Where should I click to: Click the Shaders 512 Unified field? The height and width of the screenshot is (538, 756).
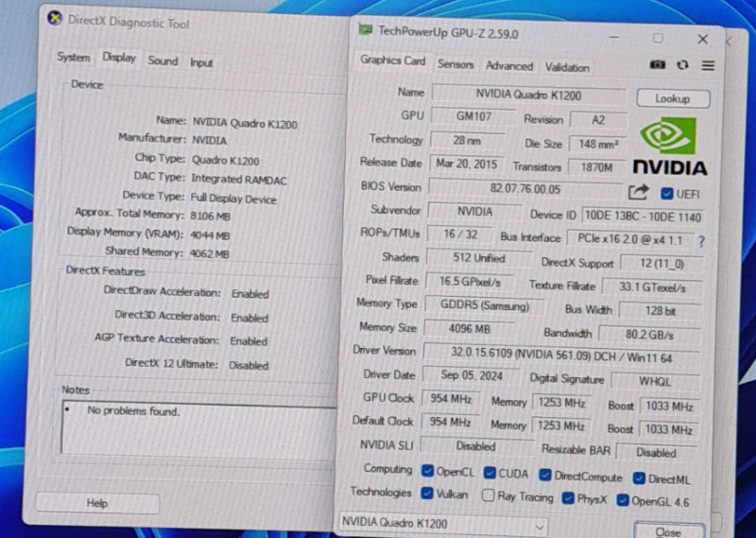[478, 258]
